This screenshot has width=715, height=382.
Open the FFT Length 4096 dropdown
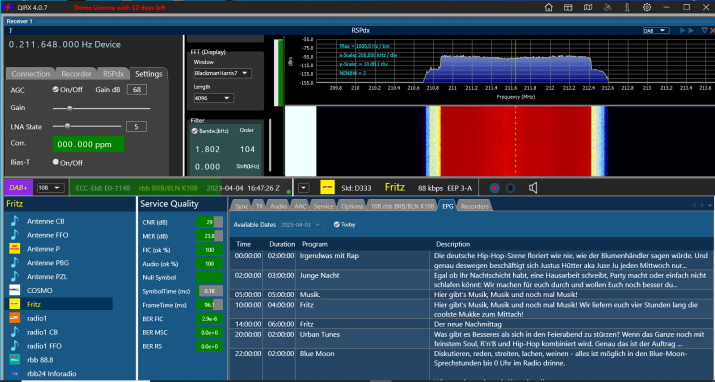click(x=213, y=98)
